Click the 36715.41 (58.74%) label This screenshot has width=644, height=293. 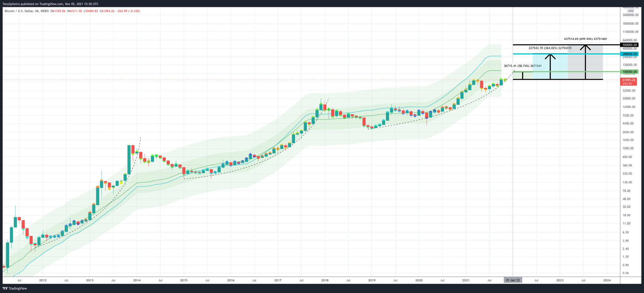coord(522,66)
